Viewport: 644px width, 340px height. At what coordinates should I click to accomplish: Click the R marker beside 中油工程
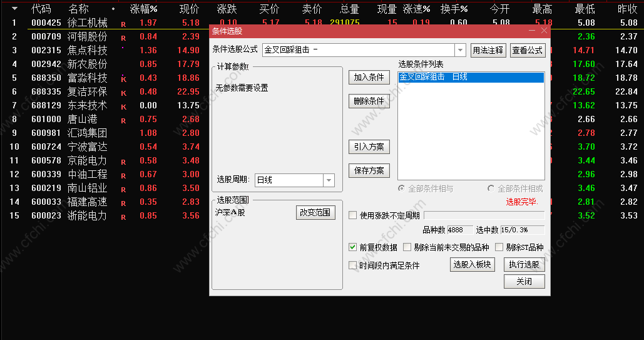123,176
